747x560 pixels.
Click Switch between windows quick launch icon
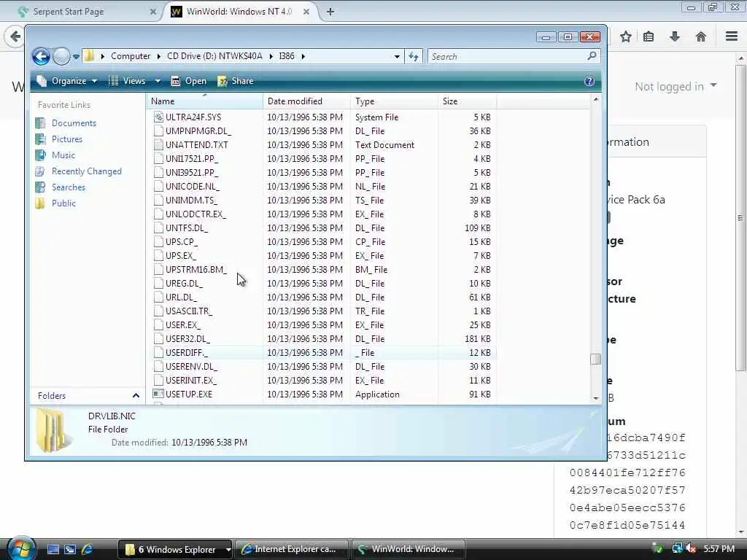70,549
